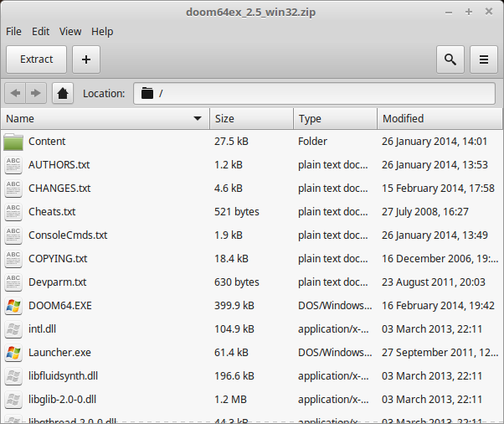Click the 16 February 2014, 19:42 date
The image size is (504, 424).
coord(438,306)
